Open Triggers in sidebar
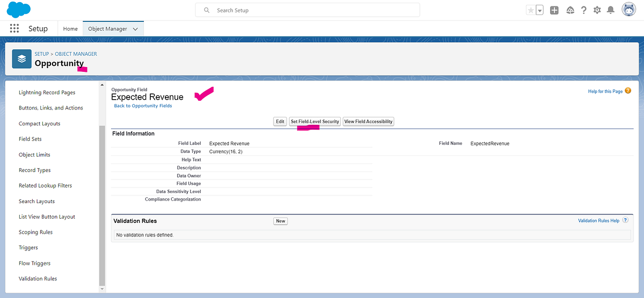 (x=28, y=248)
